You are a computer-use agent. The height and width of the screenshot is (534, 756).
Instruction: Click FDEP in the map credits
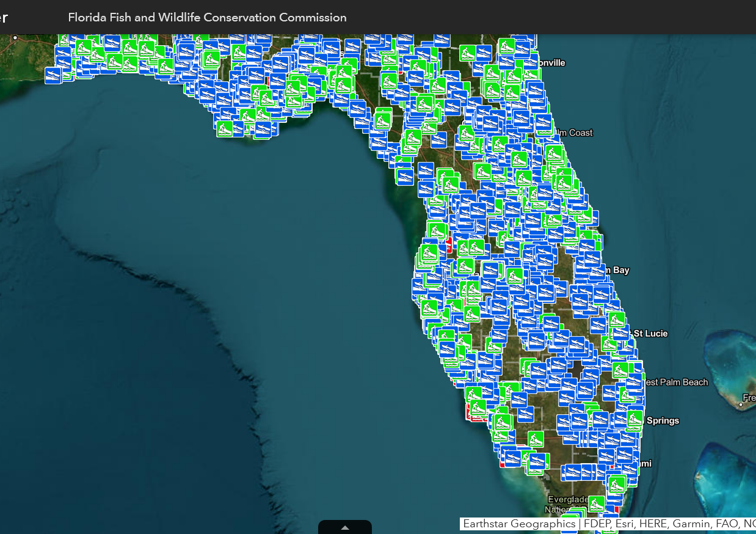pos(595,524)
